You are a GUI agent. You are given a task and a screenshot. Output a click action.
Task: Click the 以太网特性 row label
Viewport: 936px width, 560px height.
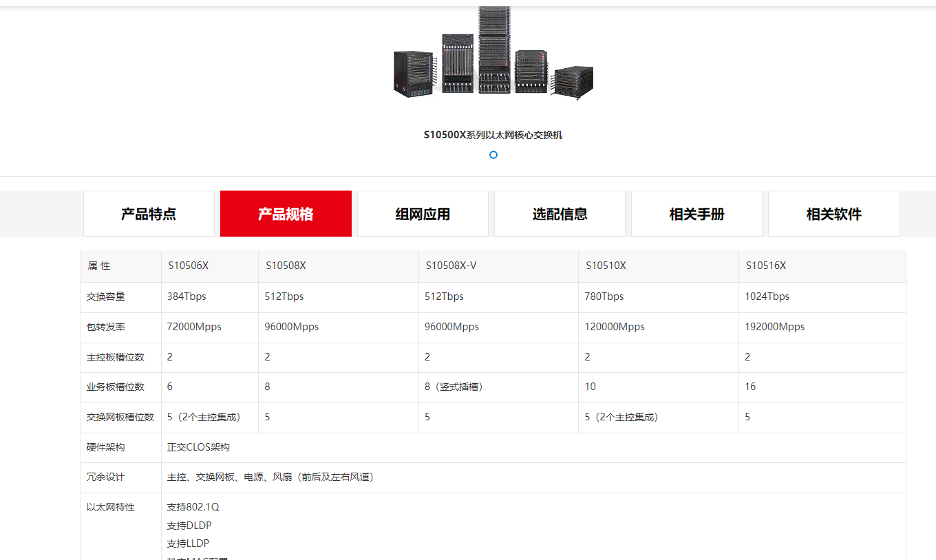pos(111,507)
